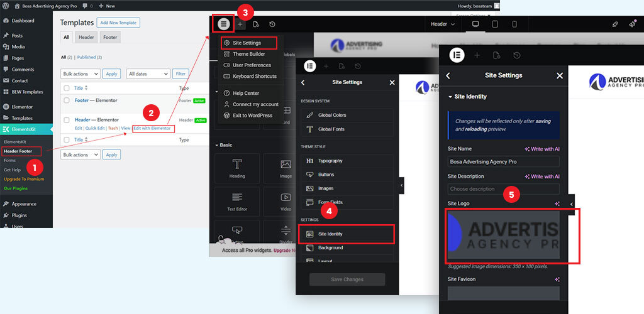The image size is (644, 314).
Task: Click the Save Changes button
Action: pyautogui.click(x=347, y=279)
